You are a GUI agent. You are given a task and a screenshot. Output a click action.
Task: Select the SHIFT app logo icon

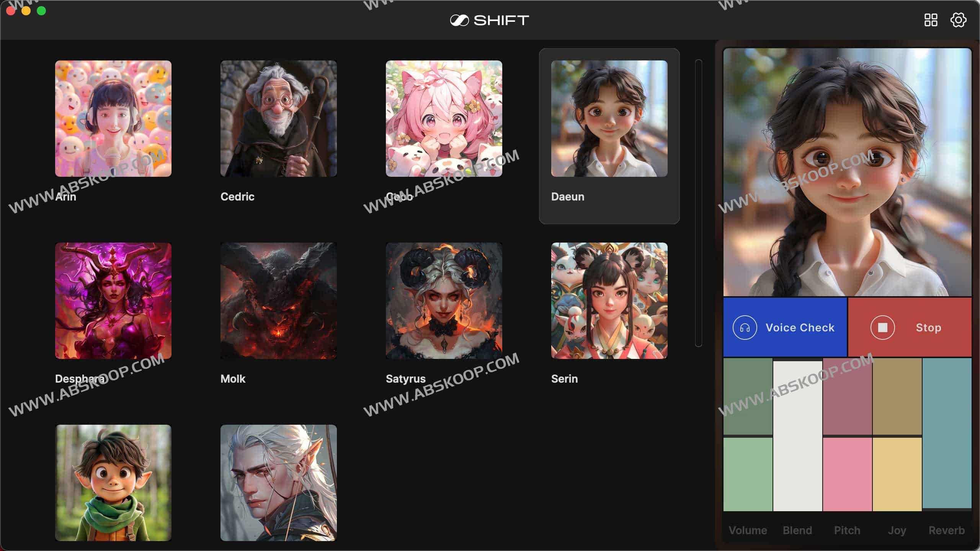tap(458, 20)
